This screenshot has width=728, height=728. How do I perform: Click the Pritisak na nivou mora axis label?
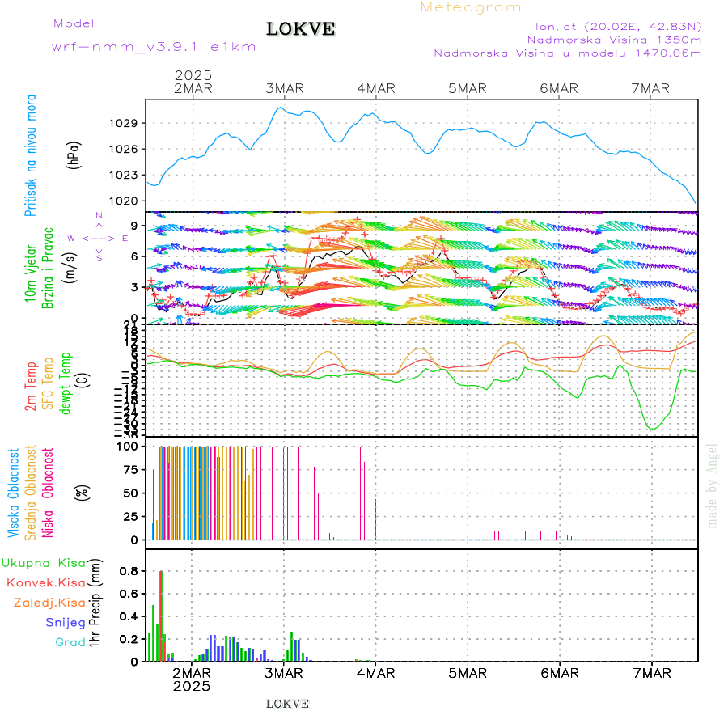click(x=31, y=155)
